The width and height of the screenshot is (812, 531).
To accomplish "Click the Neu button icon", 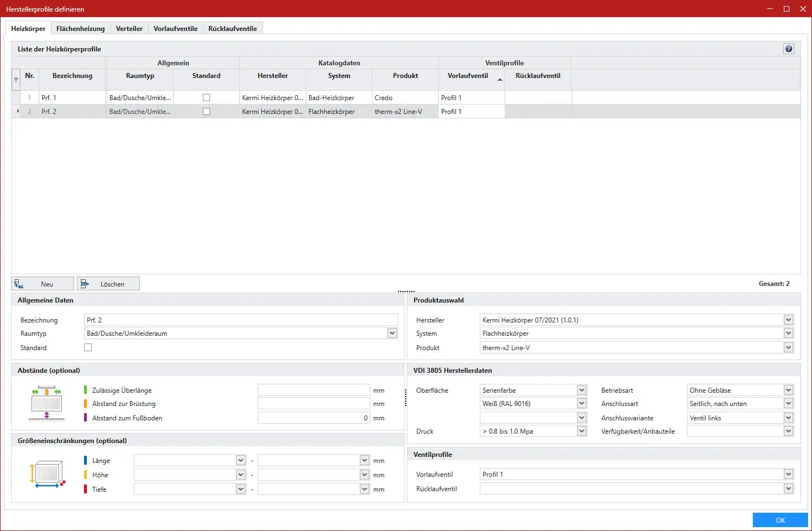I will click(19, 284).
